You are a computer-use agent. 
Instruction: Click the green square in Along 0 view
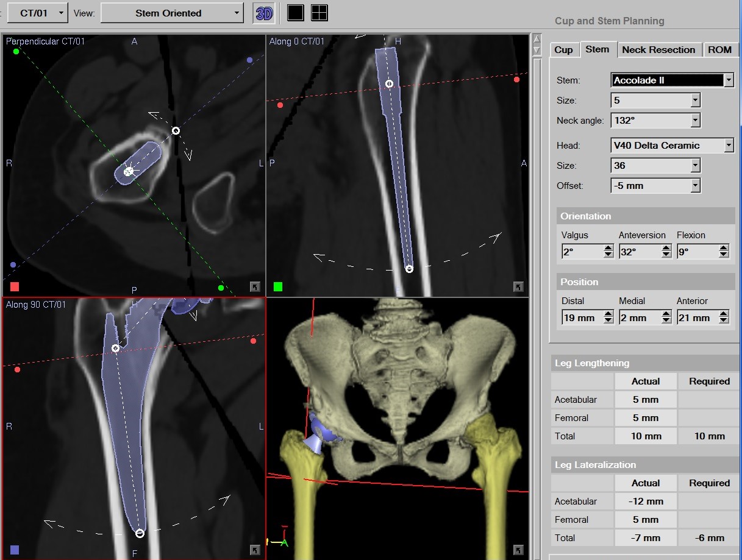[278, 286]
